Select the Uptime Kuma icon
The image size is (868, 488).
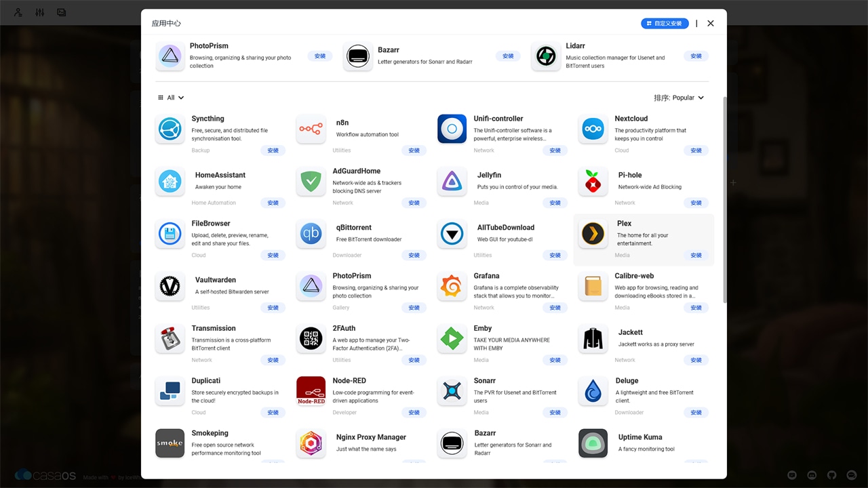(593, 443)
